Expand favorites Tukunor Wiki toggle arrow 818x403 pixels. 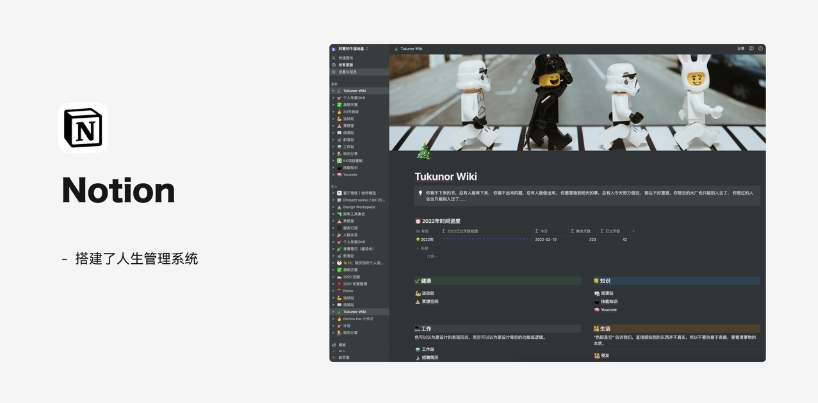pos(333,91)
